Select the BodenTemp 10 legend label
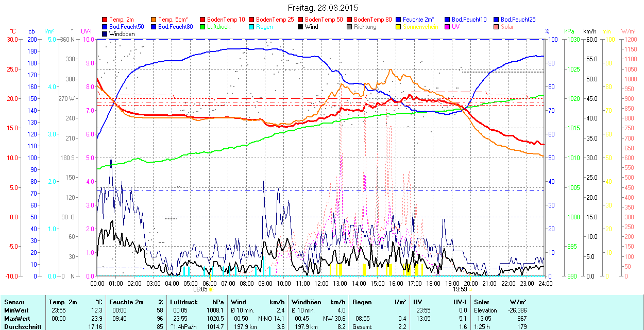 [226, 19]
